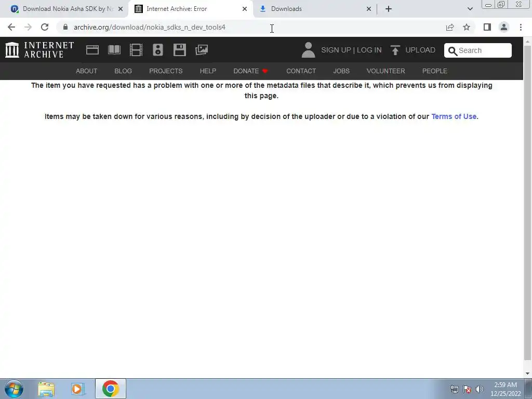This screenshot has width=532, height=399.
Task: Open the Texts book icon
Action: tap(114, 50)
